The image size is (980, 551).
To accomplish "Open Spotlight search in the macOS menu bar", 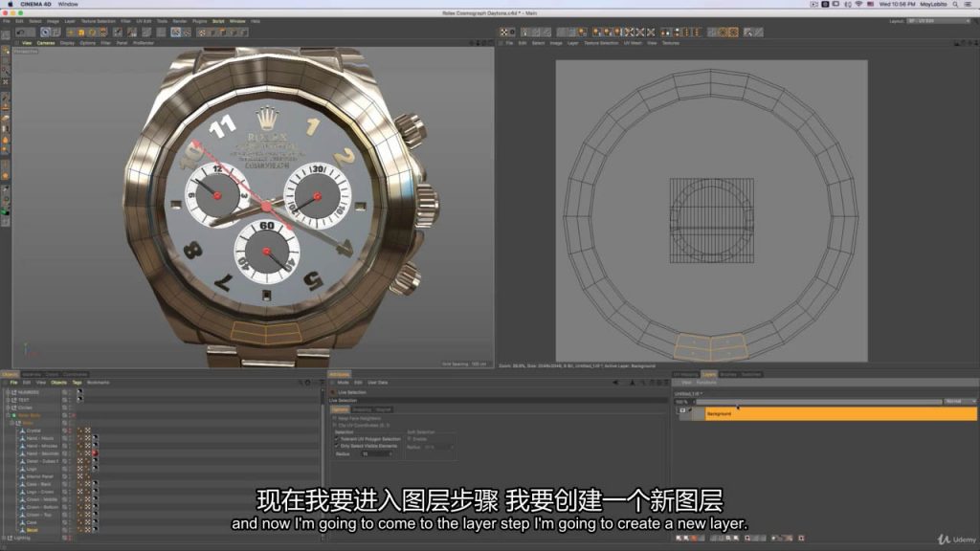I will tap(956, 5).
